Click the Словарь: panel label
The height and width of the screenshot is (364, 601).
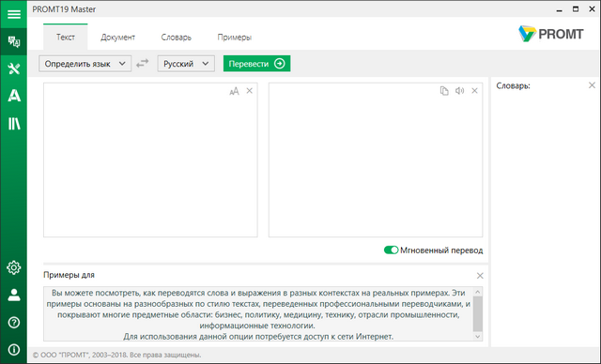[514, 85]
